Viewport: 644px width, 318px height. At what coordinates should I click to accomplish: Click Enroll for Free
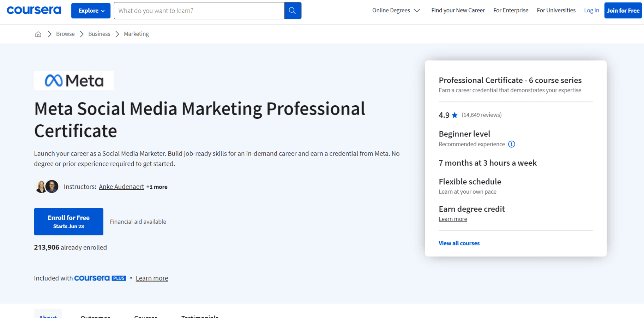[x=68, y=222]
